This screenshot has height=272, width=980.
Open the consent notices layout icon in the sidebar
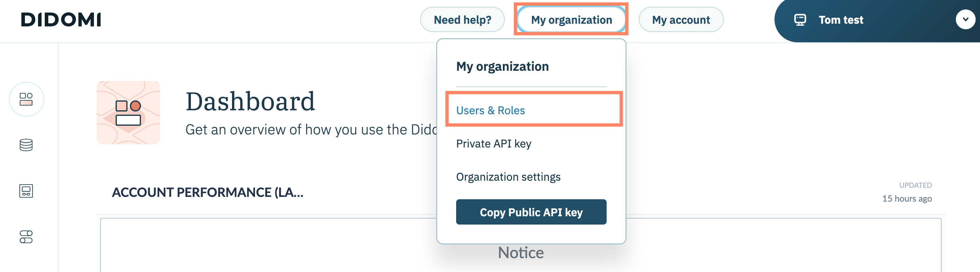point(26,191)
